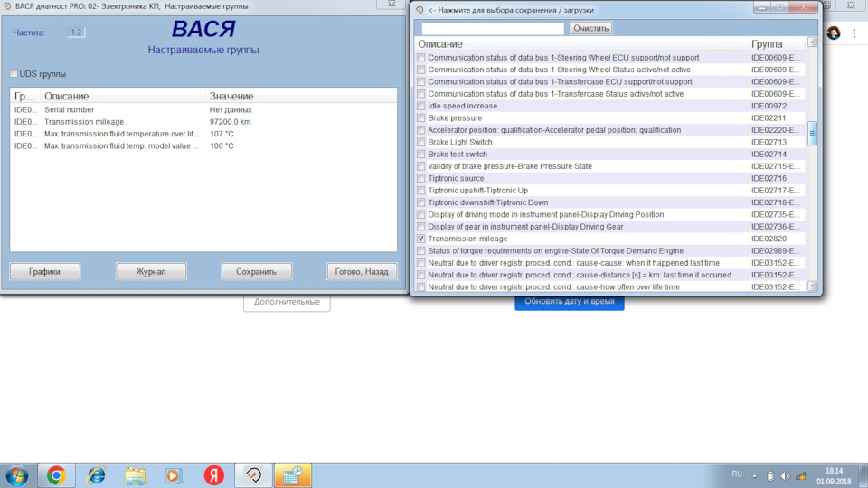Click the ВАСЯ диагност title bar icon
The height and width of the screenshot is (488, 868).
pos(7,6)
